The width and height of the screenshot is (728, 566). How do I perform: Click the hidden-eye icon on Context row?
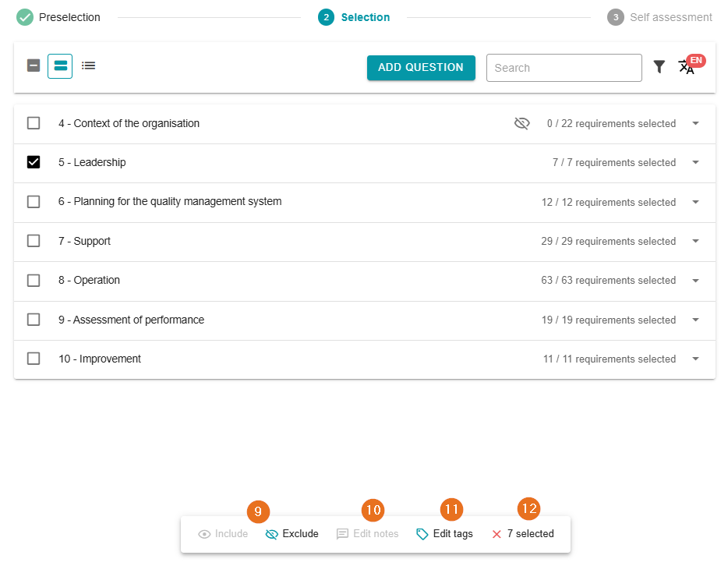coord(522,123)
